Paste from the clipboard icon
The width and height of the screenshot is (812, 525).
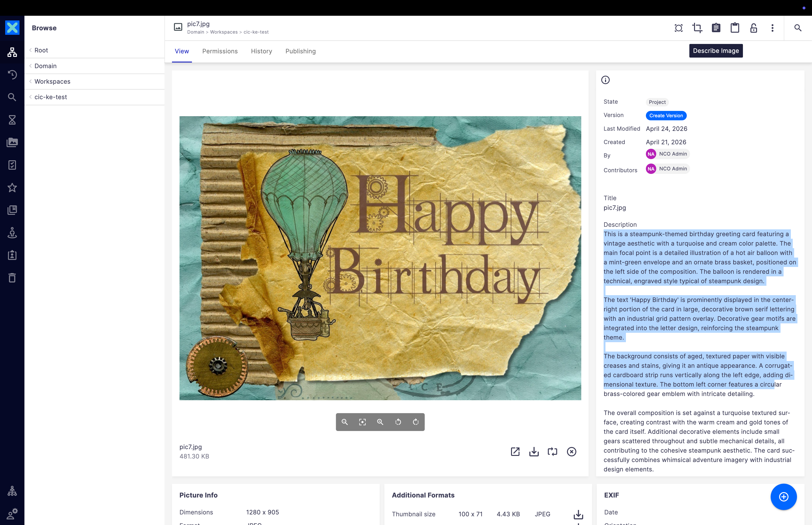click(735, 28)
